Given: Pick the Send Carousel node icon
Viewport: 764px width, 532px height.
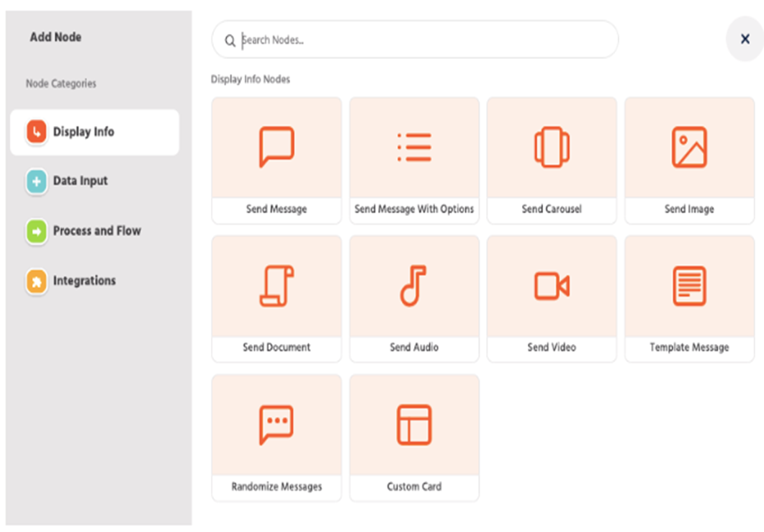Looking at the screenshot, I should coord(552,147).
